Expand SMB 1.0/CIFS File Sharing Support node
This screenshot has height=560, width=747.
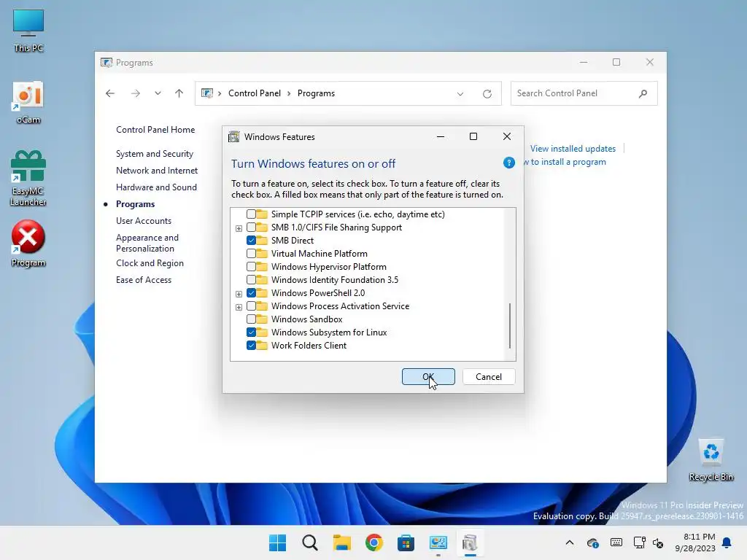(239, 228)
